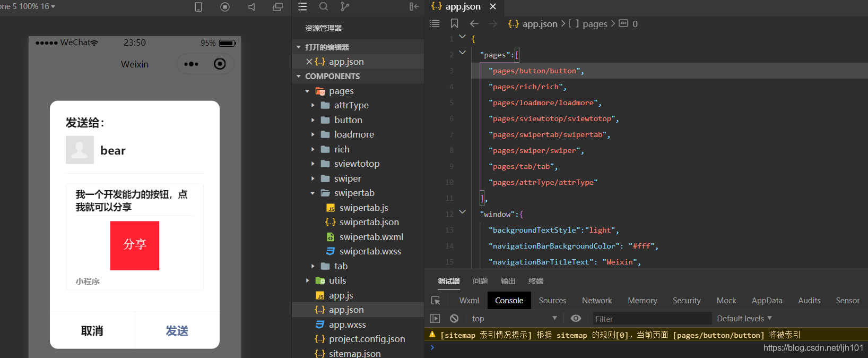Viewport: 868px width, 358px height.
Task: Collapse the pages folder
Action: 307,91
